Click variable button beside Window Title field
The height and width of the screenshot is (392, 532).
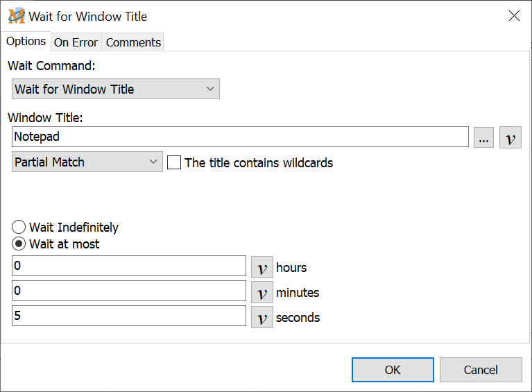tap(510, 137)
